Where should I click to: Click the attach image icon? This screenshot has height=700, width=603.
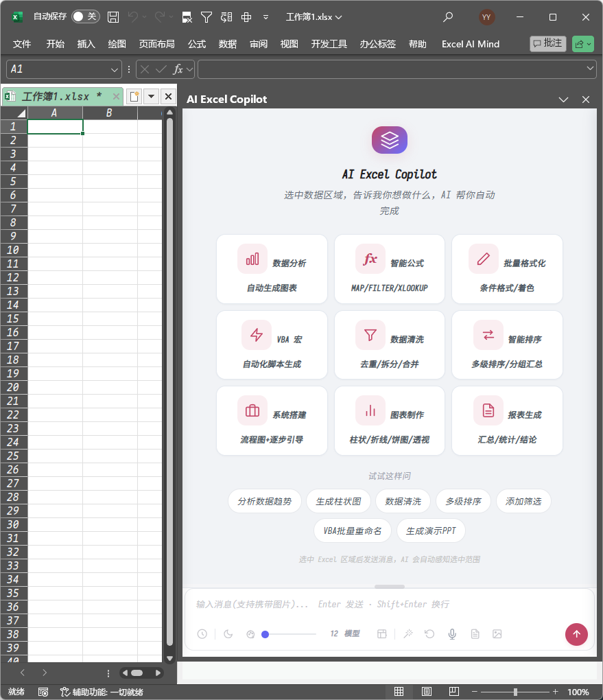[x=497, y=634]
